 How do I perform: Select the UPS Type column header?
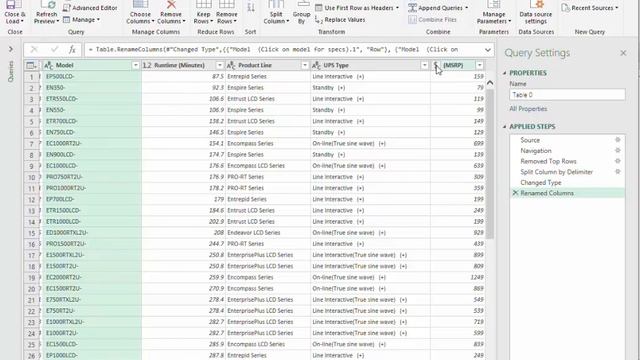point(370,65)
